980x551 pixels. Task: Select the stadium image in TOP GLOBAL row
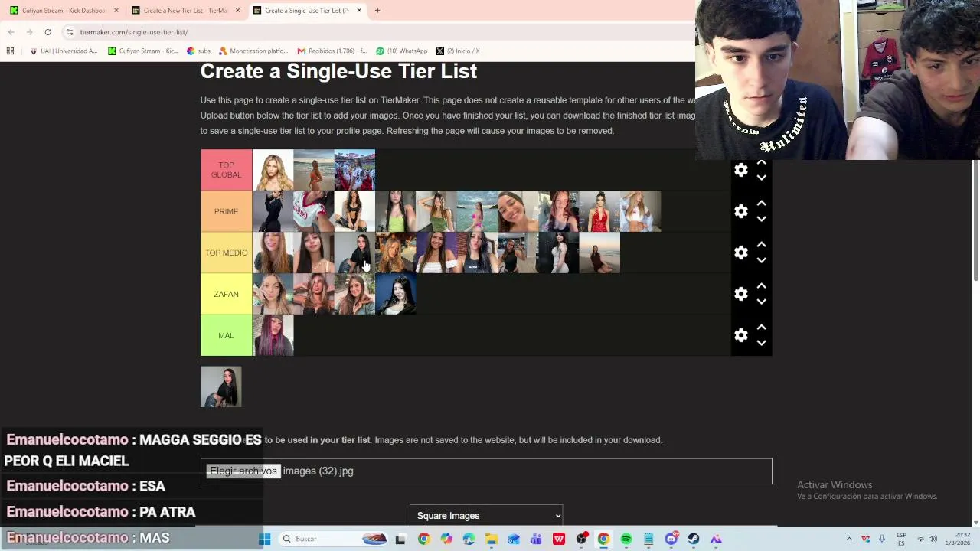(354, 170)
